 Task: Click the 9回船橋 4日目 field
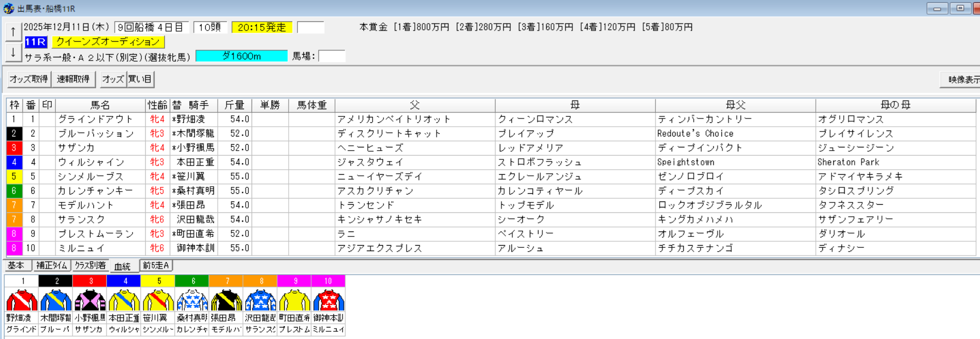click(x=152, y=27)
